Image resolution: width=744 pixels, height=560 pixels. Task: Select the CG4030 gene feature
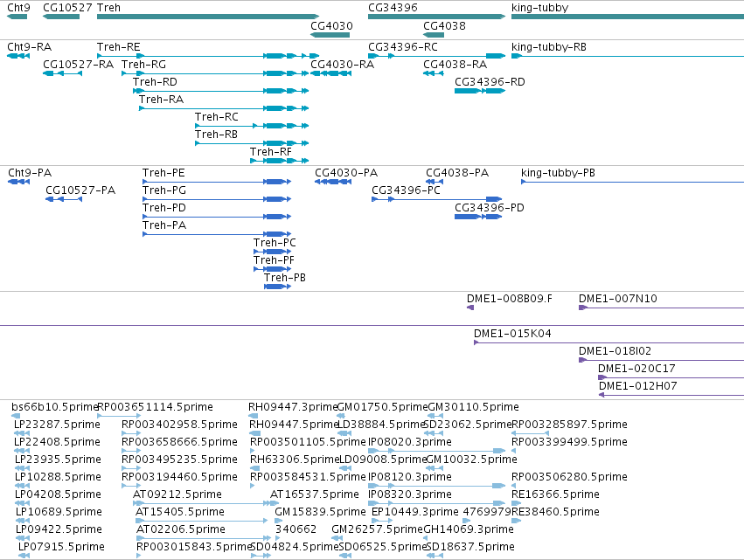330,35
